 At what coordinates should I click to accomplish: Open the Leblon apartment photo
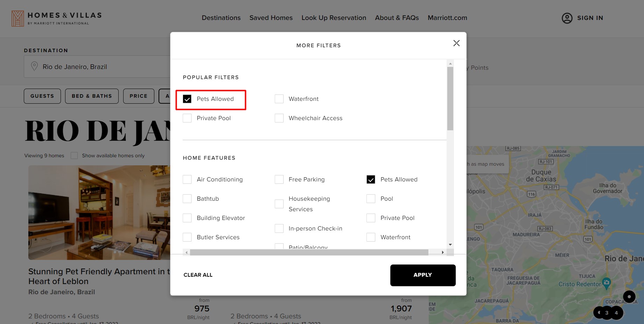99,213
